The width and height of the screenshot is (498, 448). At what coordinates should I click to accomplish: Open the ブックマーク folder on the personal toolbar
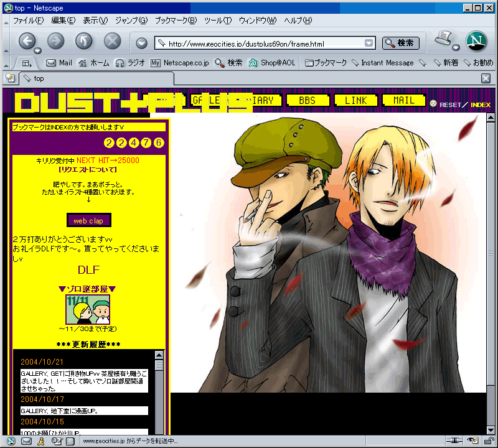(x=326, y=63)
